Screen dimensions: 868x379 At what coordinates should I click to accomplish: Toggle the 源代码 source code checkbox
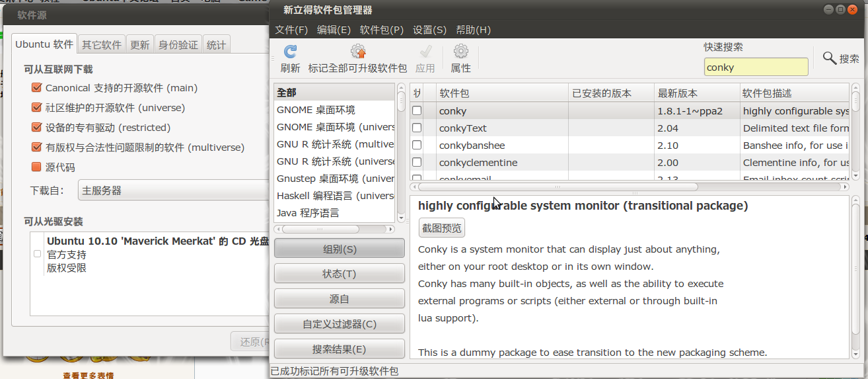(x=36, y=167)
